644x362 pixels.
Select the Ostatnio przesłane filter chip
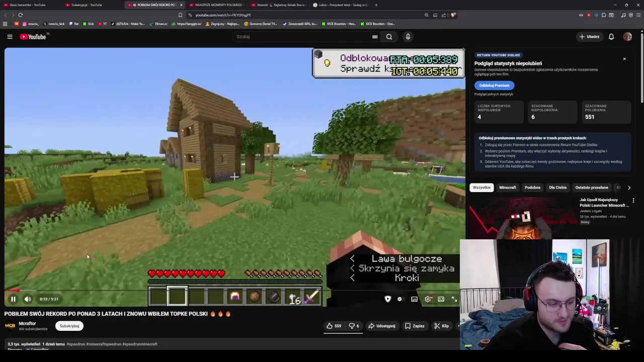coord(592,188)
